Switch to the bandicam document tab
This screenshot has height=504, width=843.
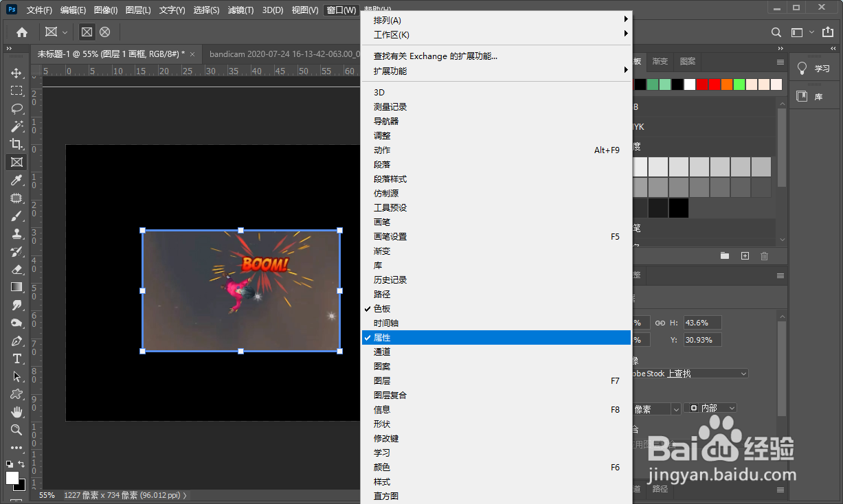(284, 54)
